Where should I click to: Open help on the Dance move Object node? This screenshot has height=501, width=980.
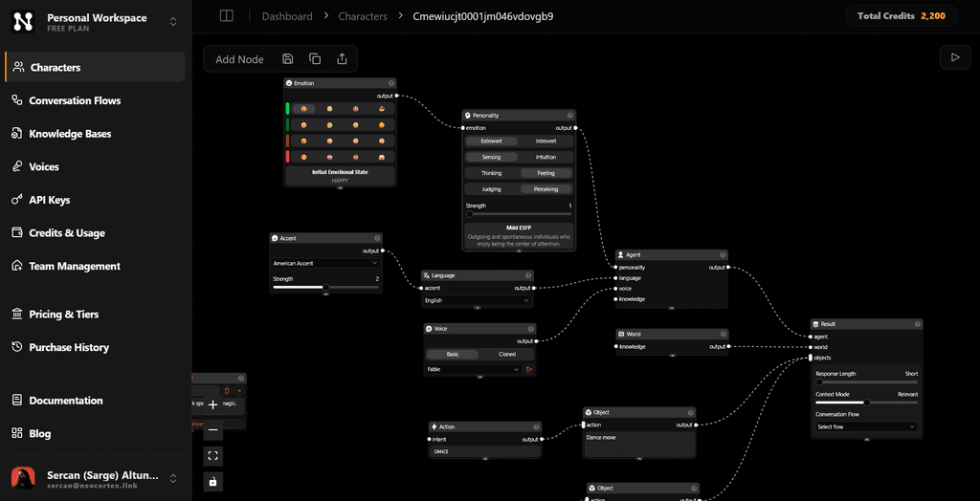[x=690, y=412]
